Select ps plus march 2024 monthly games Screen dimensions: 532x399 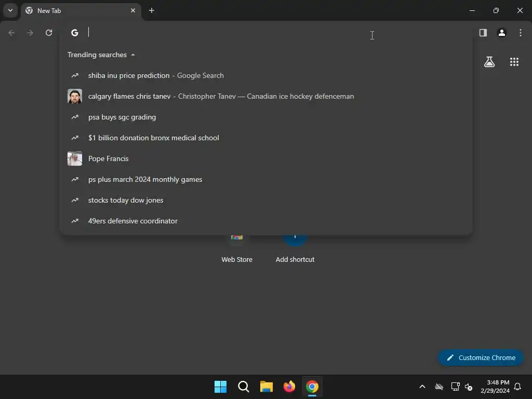point(266,179)
